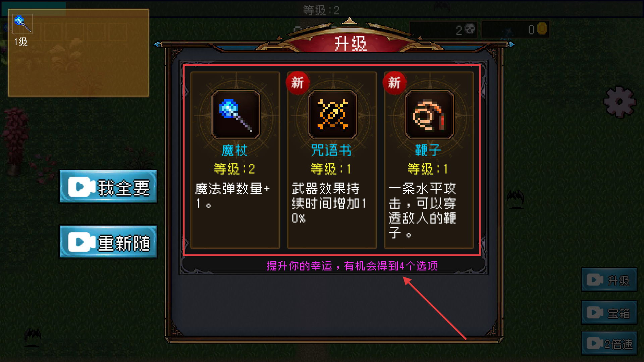Screen dimensions: 644x362
Task: Open the settings gear icon
Action: tap(620, 102)
